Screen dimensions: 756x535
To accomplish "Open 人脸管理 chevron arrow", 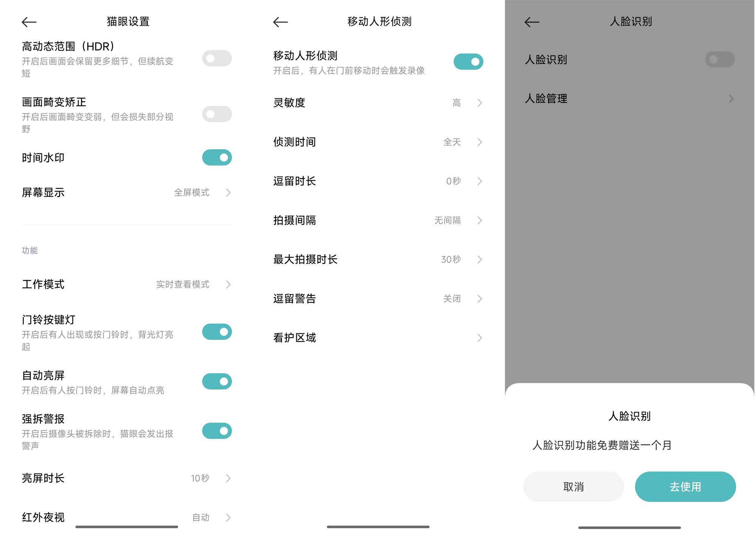I will pos(731,99).
